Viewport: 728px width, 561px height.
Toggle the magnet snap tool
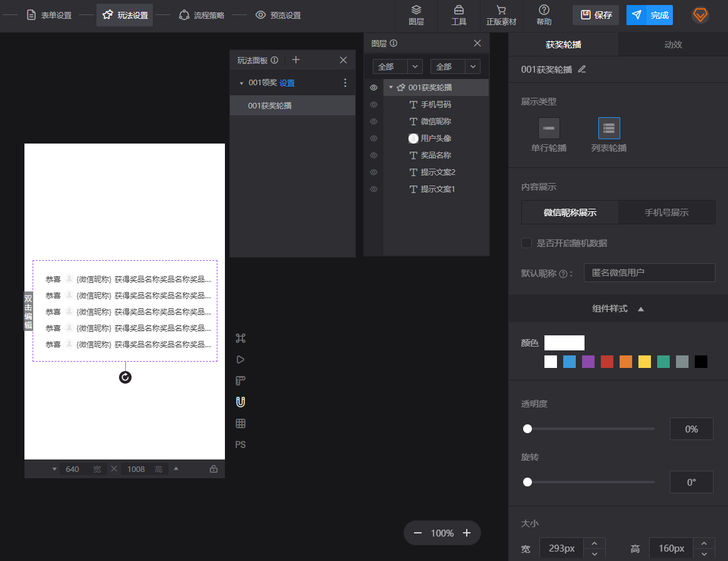[x=241, y=402]
